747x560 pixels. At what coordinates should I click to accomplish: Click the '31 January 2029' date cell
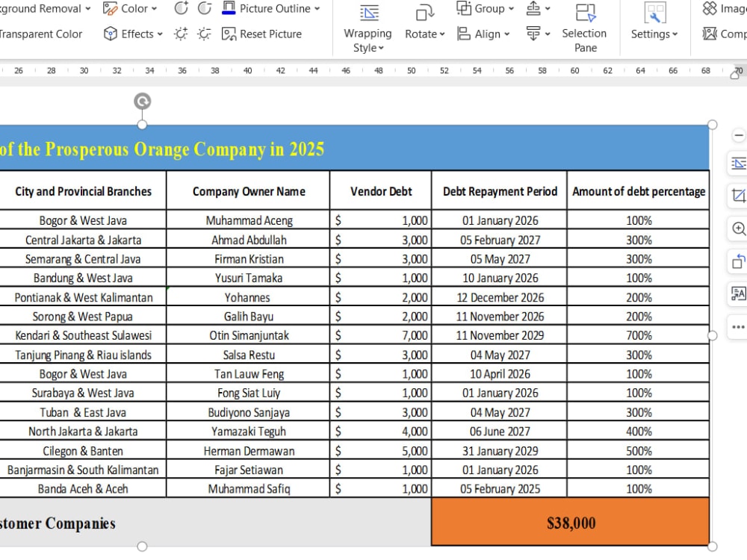[x=500, y=450]
